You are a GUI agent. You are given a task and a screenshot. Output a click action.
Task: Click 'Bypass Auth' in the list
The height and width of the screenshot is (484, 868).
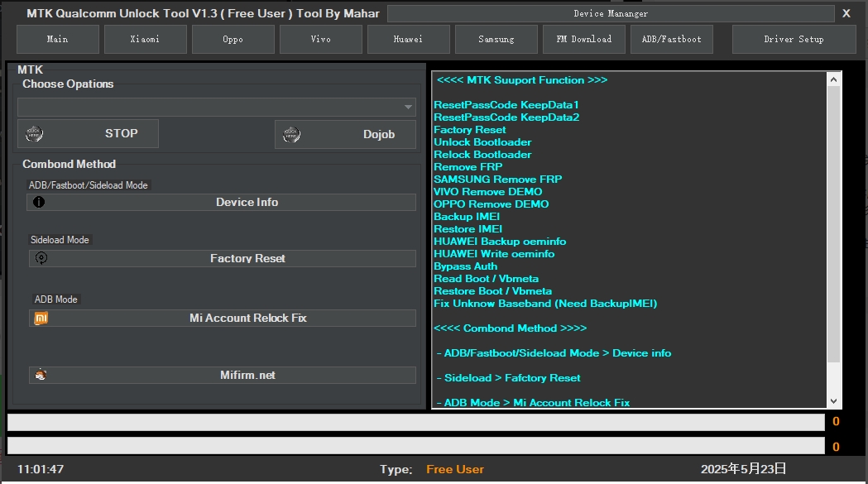[x=466, y=266]
